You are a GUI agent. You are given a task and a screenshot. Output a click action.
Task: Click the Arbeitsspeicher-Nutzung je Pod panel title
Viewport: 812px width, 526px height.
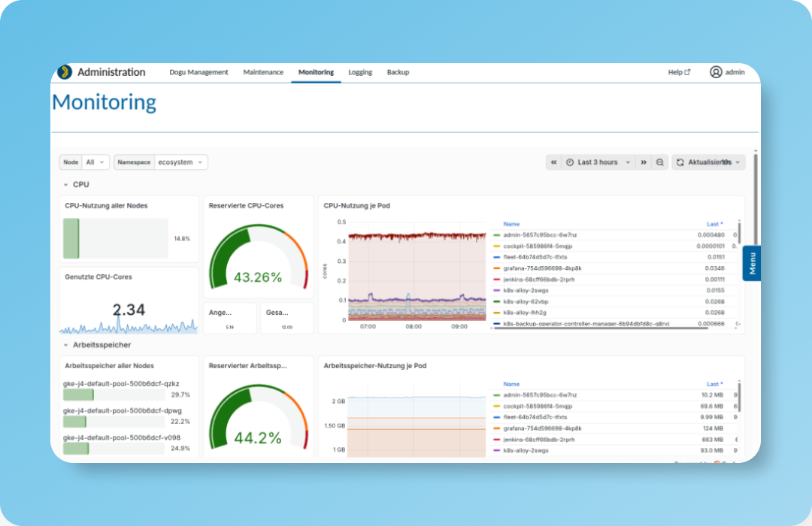[375, 365]
